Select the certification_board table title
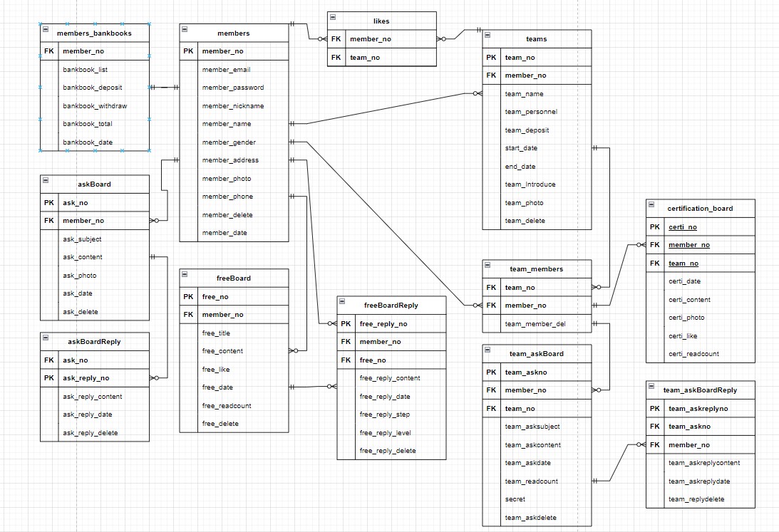The image size is (779, 532). coord(700,209)
